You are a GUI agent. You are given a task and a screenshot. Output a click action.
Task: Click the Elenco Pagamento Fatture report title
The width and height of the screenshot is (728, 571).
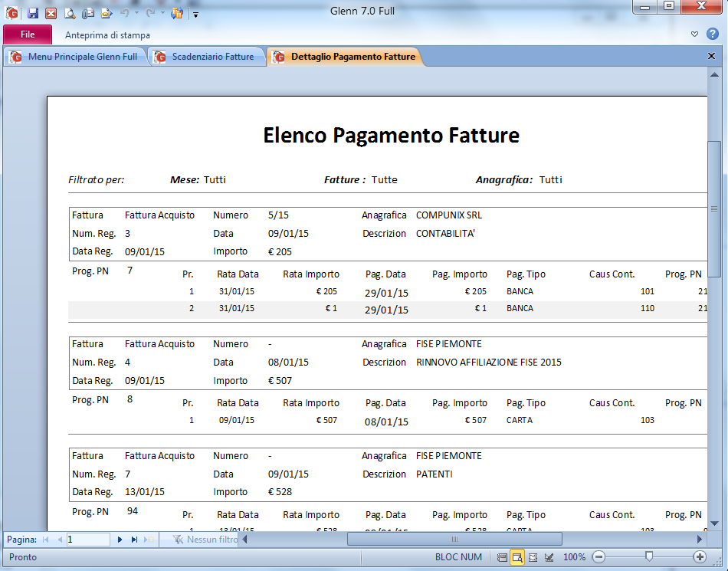(392, 136)
